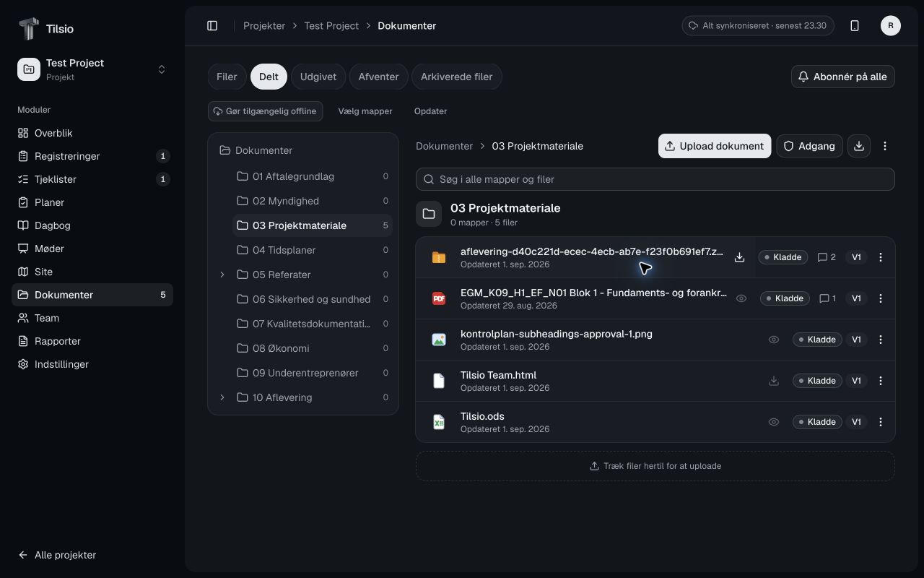Screen dimensions: 924x578
Task: Download the Tilsio Team.html file
Action: [774, 381]
